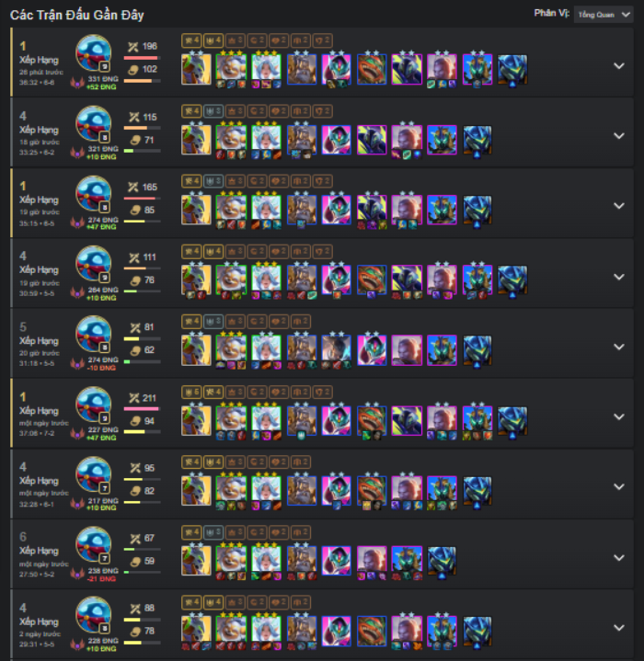Click the first yellow-bordered champion in third match
The width and height of the screenshot is (644, 661).
pos(196,210)
